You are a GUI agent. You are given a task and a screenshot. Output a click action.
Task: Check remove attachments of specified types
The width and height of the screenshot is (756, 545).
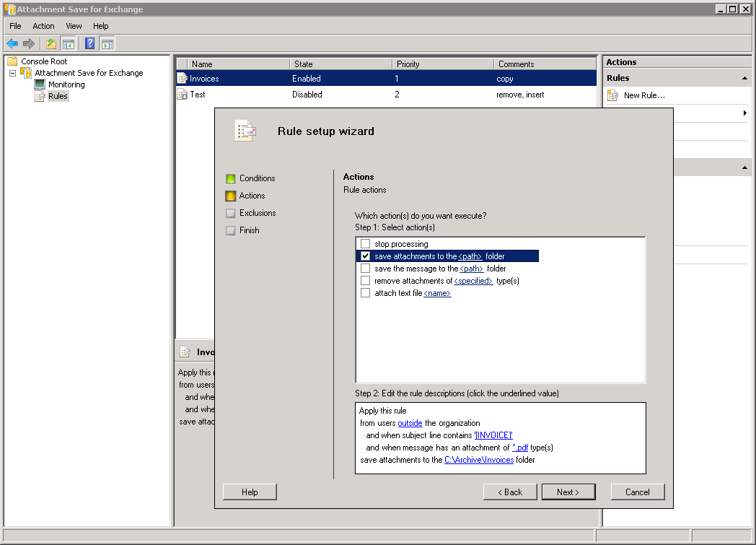[x=366, y=281]
